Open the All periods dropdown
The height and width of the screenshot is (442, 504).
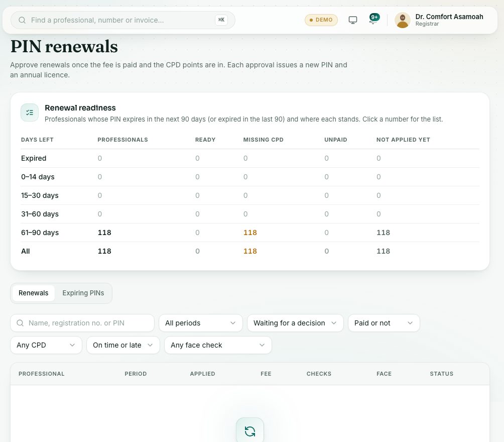click(201, 323)
